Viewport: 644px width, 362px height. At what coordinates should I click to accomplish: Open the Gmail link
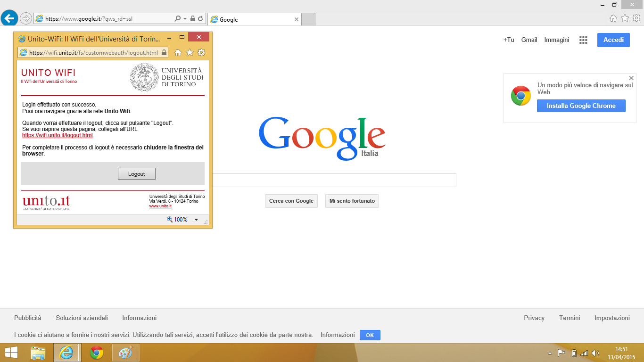pyautogui.click(x=529, y=40)
